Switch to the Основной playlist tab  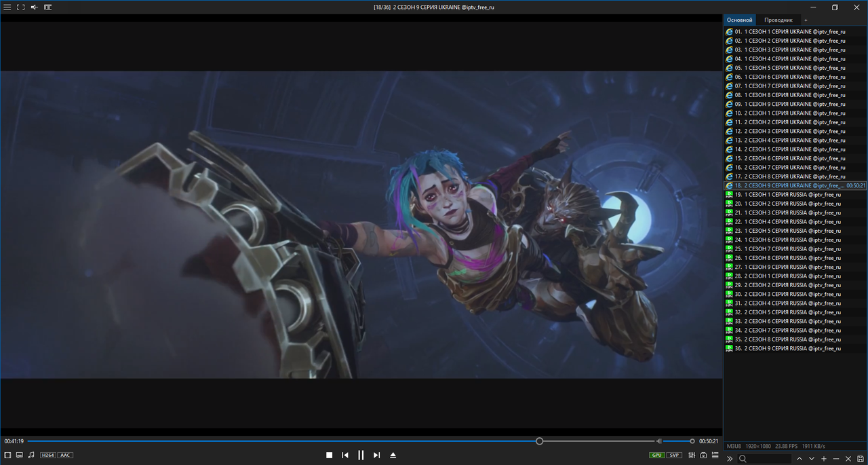coord(740,20)
